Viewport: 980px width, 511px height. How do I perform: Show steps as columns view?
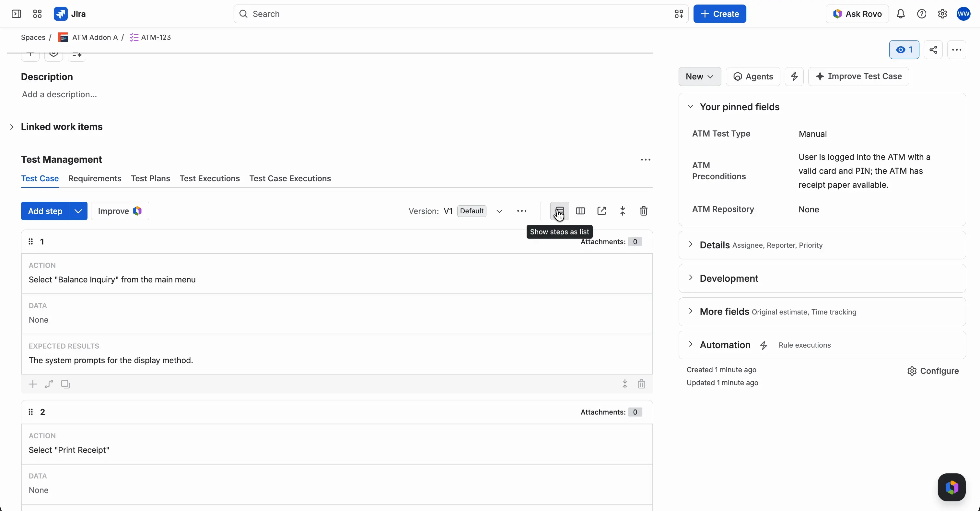[x=580, y=211]
